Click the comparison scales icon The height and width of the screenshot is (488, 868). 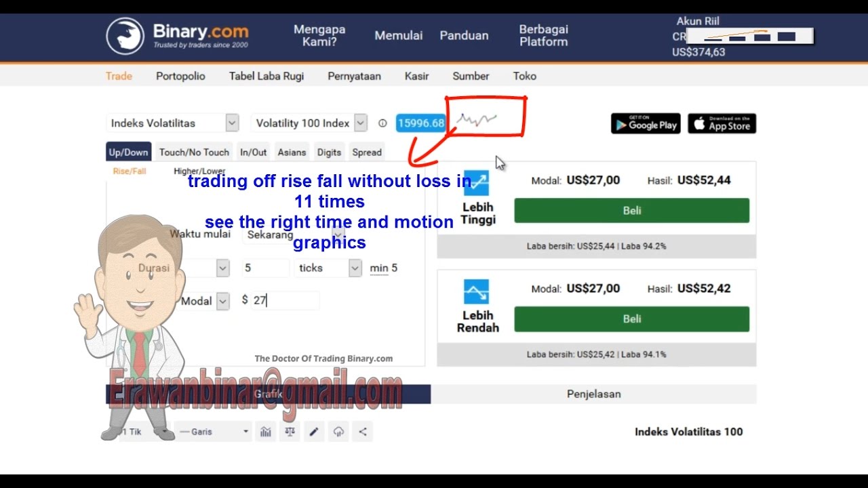pyautogui.click(x=290, y=432)
